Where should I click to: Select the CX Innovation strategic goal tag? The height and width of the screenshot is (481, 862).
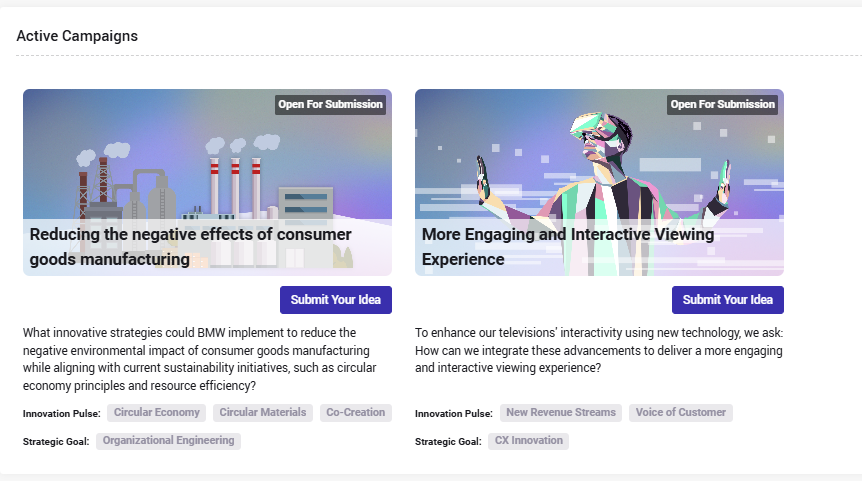[x=528, y=441]
